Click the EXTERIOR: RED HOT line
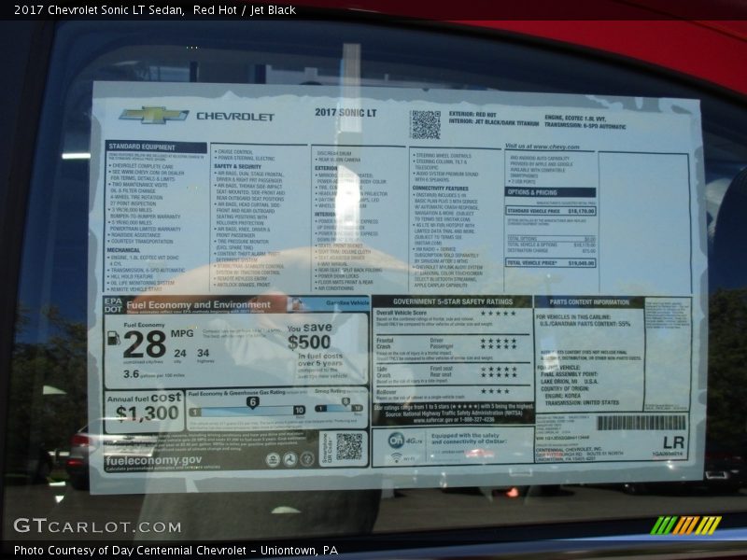 (x=472, y=114)
